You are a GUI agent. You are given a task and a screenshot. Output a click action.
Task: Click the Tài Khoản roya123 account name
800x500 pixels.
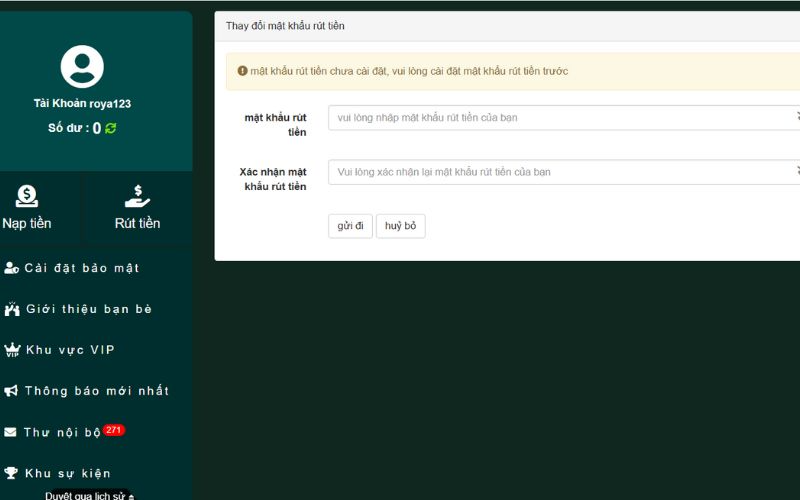click(x=82, y=104)
